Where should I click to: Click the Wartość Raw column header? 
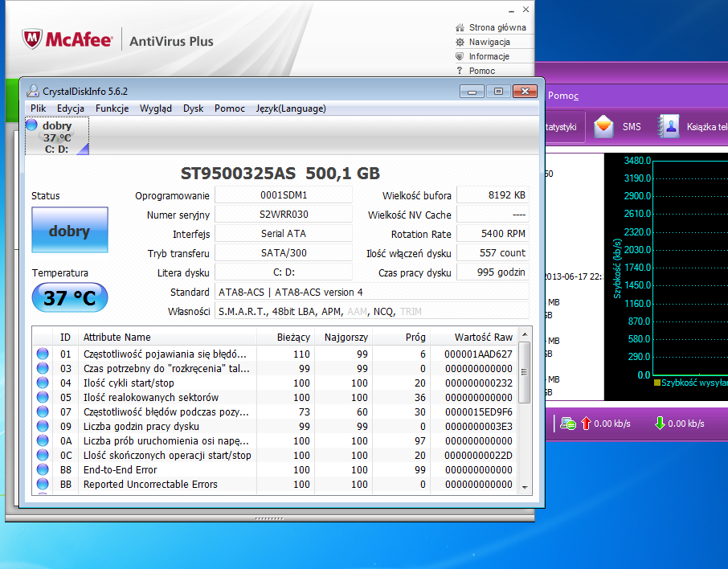pos(474,338)
